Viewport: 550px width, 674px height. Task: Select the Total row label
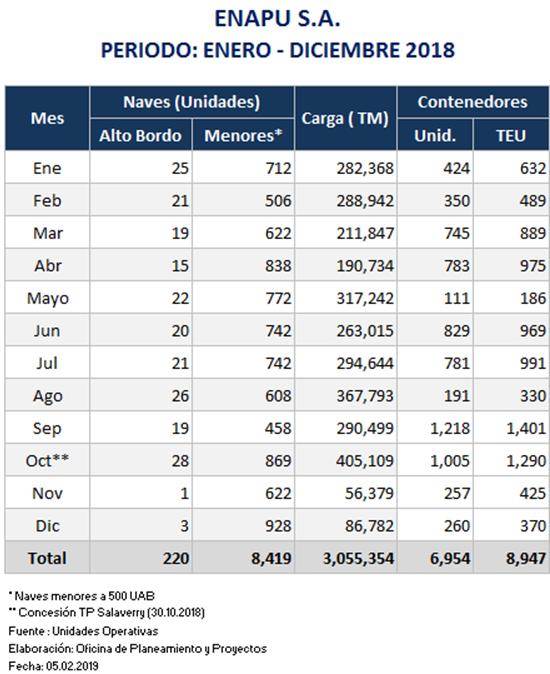pyautogui.click(x=47, y=558)
